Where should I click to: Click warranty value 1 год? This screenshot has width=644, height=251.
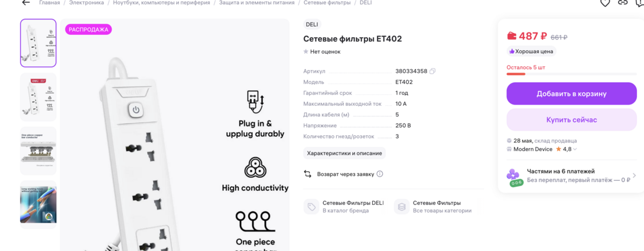(402, 93)
